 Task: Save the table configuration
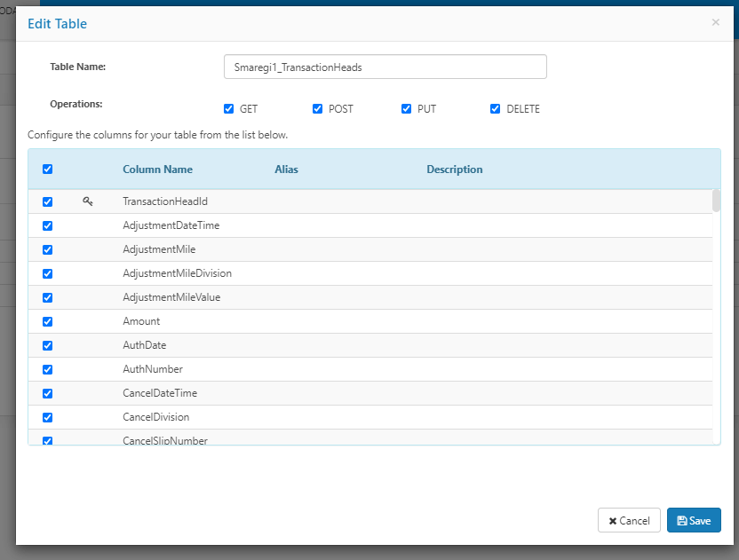(x=693, y=520)
